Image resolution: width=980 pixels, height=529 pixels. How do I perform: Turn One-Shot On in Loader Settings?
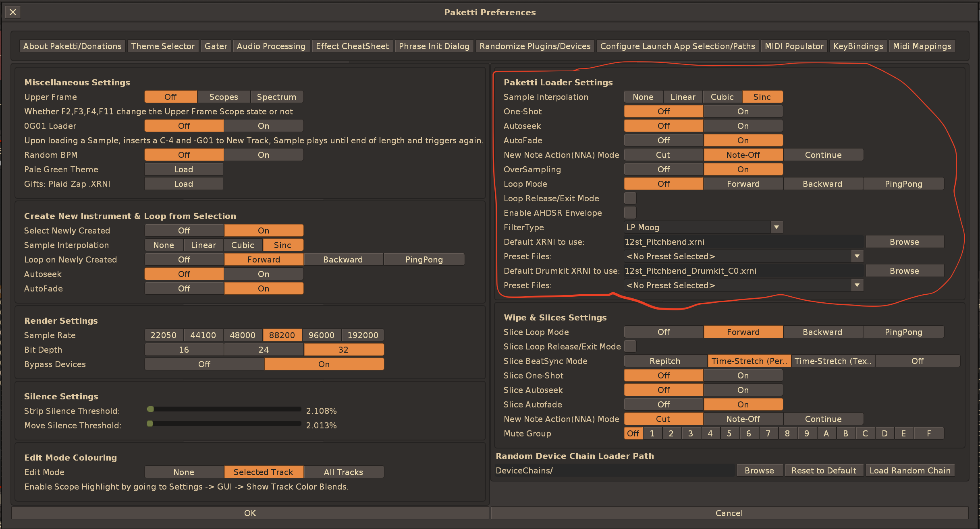coord(743,111)
